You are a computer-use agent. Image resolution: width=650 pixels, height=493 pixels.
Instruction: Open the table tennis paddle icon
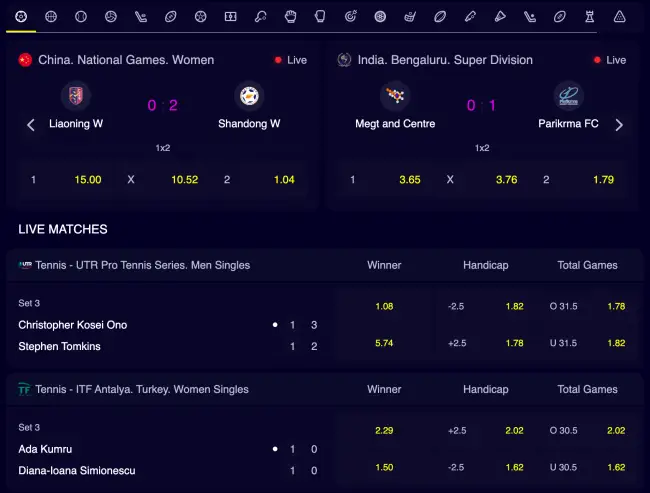(x=261, y=17)
